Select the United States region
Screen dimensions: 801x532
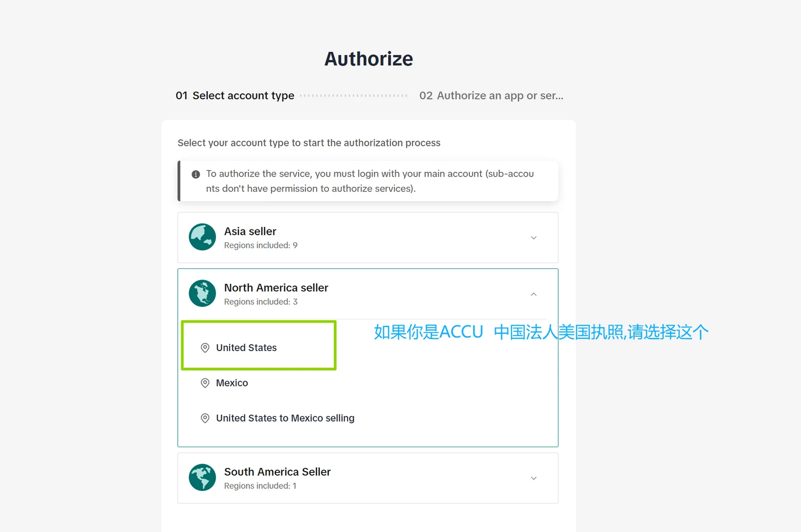click(246, 348)
